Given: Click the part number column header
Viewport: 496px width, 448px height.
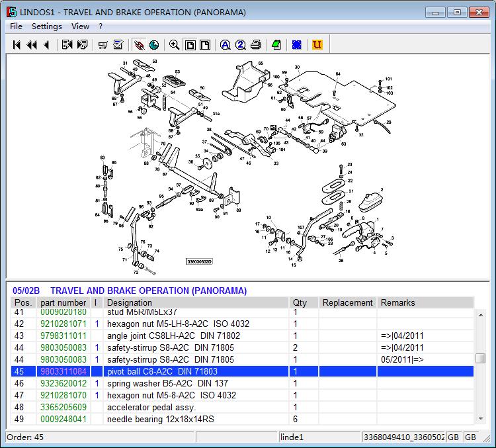Looking at the screenshot, I should tap(63, 302).
